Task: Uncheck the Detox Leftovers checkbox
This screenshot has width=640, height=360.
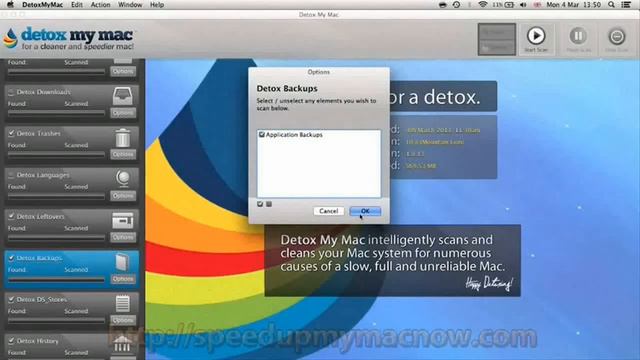Action: coord(11,216)
